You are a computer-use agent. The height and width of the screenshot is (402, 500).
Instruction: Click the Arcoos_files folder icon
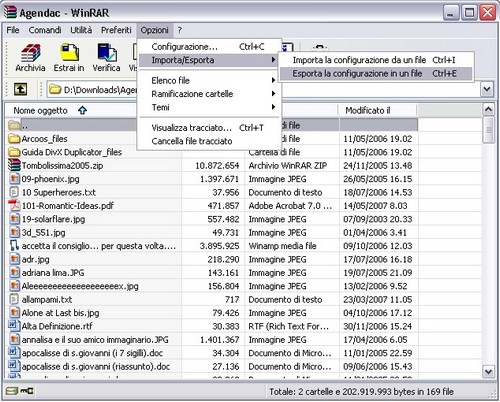coord(14,138)
